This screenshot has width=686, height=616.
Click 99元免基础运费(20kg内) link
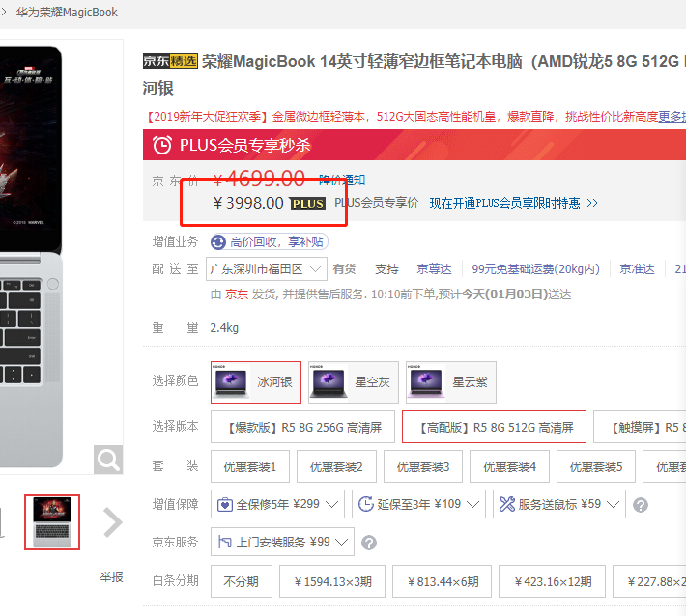(535, 268)
